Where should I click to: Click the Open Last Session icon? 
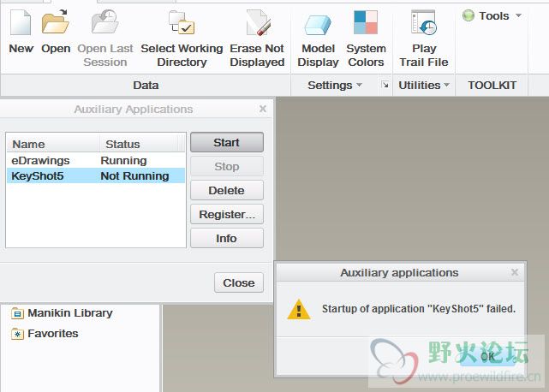pos(105,22)
